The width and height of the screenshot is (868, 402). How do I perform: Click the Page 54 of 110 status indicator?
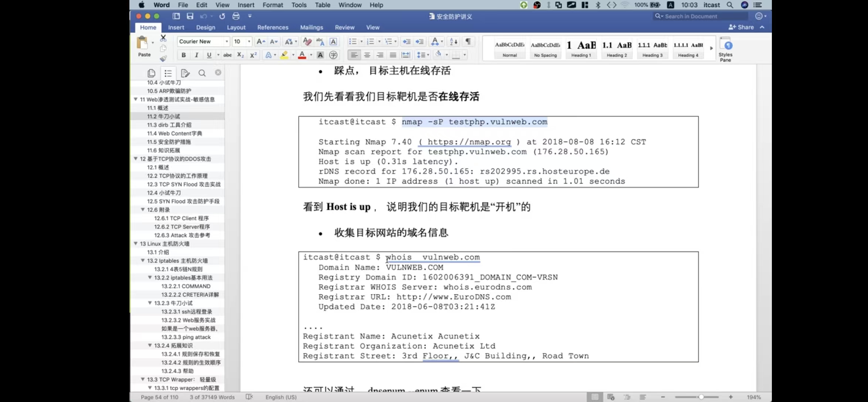pos(159,397)
